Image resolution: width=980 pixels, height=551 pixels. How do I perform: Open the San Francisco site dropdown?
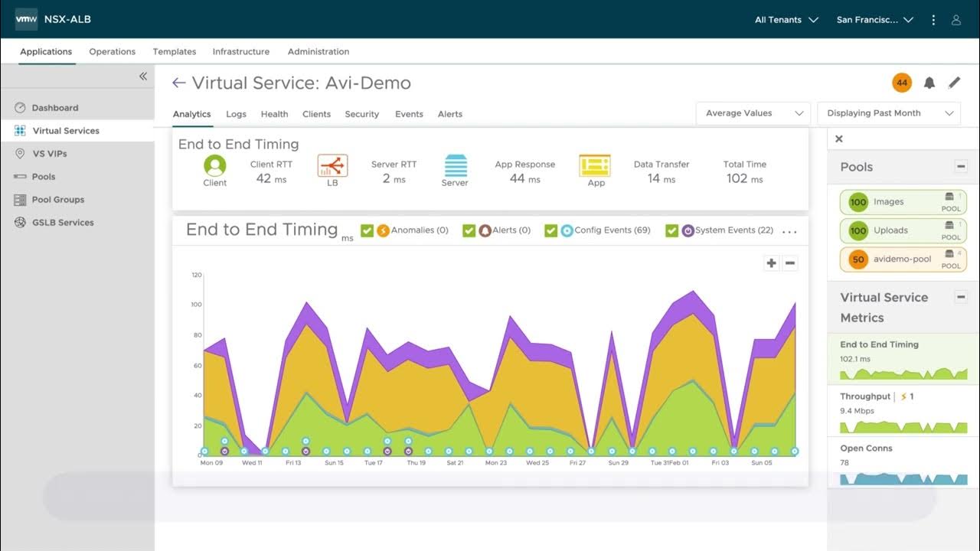(875, 20)
